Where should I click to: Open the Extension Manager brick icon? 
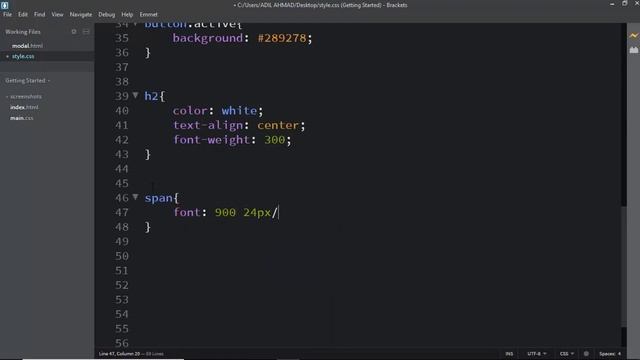(x=633, y=50)
